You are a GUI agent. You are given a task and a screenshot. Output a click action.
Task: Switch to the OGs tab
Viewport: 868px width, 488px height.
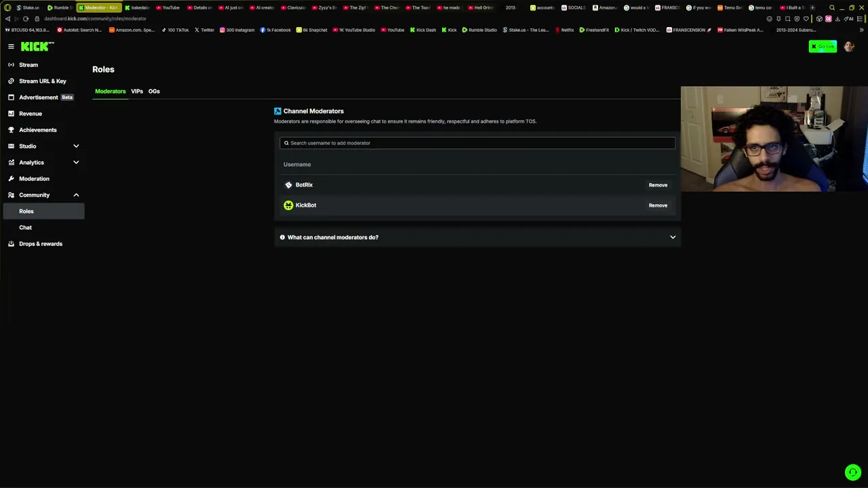(x=154, y=91)
